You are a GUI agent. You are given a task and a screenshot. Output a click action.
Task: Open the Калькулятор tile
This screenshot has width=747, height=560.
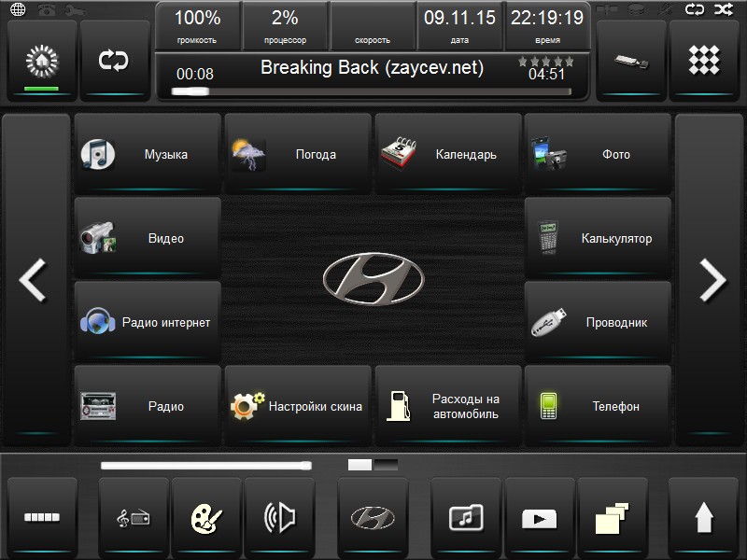coord(598,238)
